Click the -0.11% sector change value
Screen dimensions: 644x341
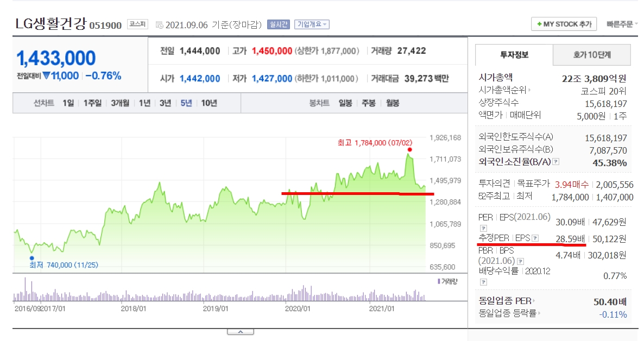pos(613,315)
